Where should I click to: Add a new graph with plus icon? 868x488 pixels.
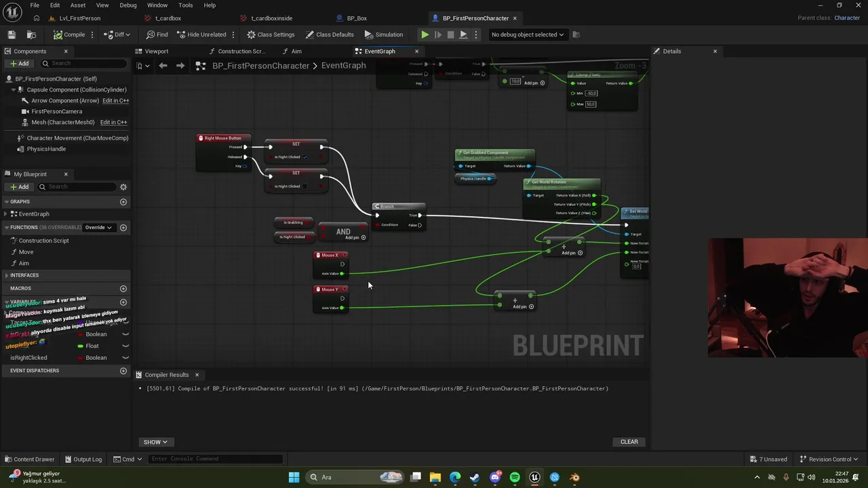pos(123,202)
